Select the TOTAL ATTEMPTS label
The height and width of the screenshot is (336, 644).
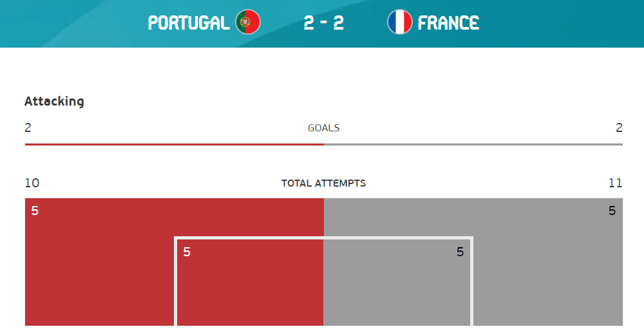tap(323, 183)
